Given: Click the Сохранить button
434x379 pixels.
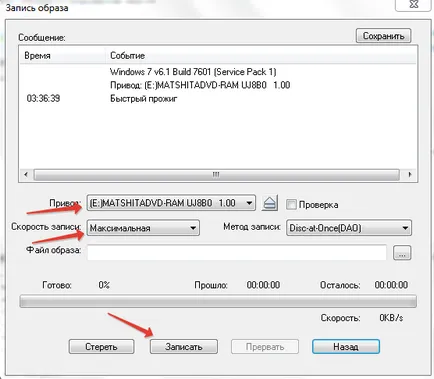Looking at the screenshot, I should point(383,36).
